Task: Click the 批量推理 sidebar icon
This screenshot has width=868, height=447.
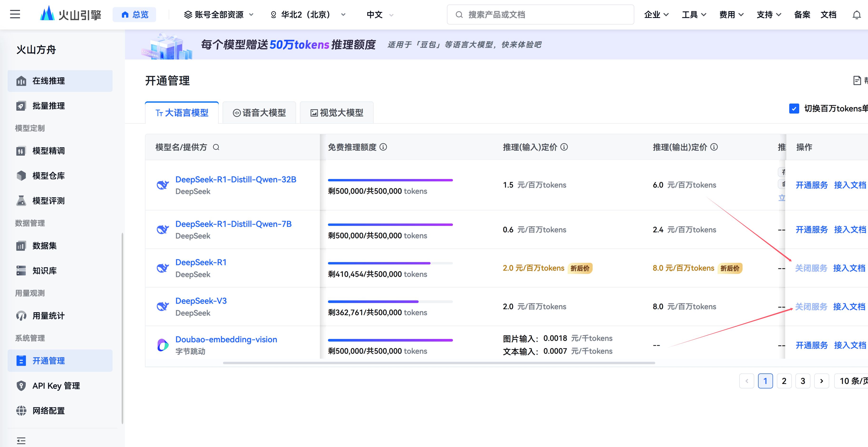Action: (x=21, y=106)
